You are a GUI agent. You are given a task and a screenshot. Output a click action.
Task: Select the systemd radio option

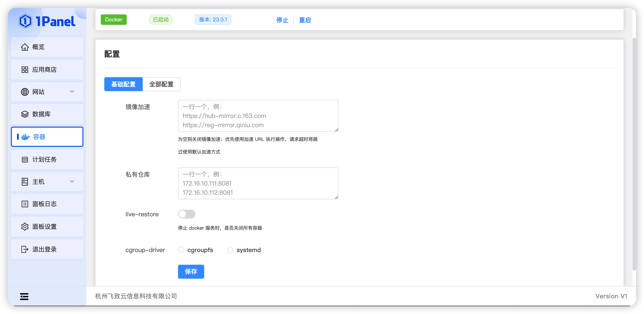(x=230, y=250)
